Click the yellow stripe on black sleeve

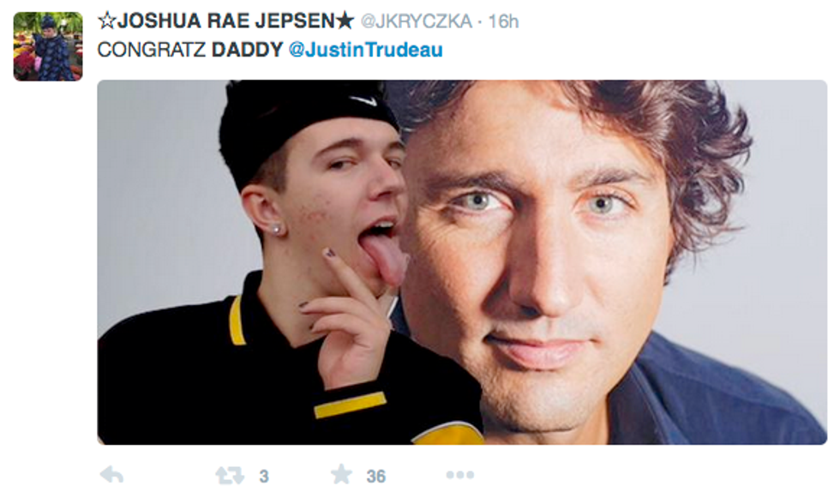[350, 405]
